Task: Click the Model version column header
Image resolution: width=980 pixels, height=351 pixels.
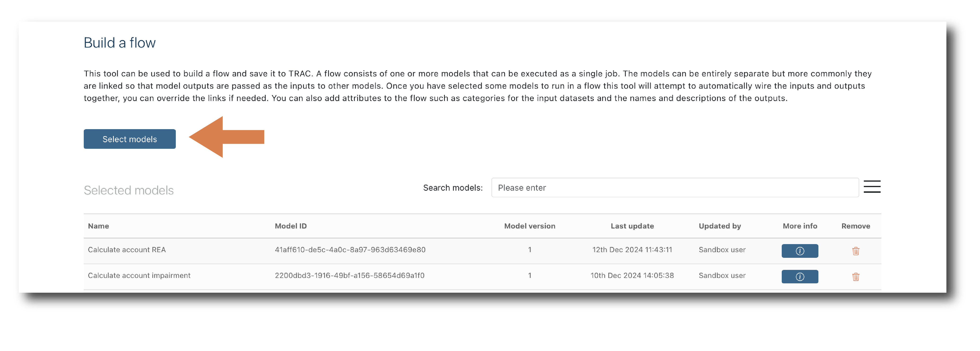Action: coord(529,226)
